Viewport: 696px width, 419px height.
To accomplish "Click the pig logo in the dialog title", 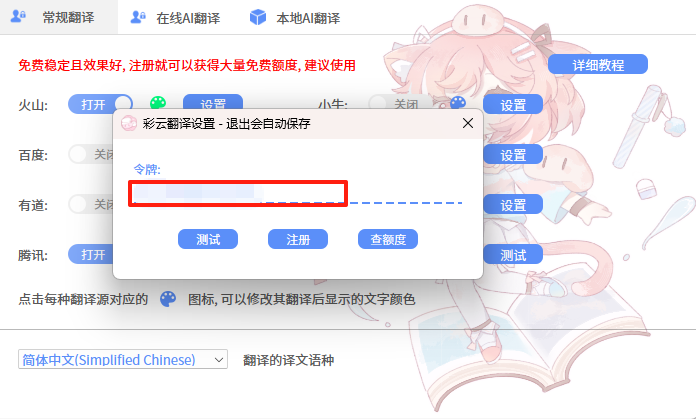I will 129,123.
